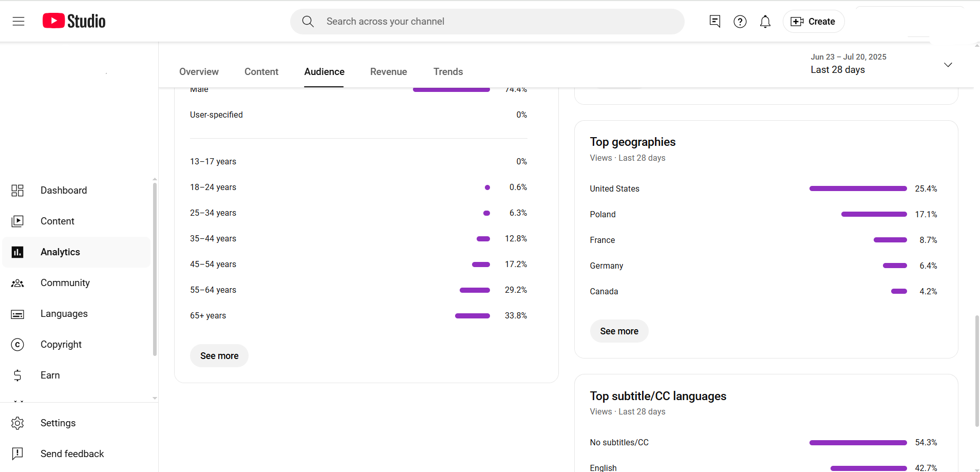Open the comments feedback icon in header
980x472 pixels.
tap(714, 21)
